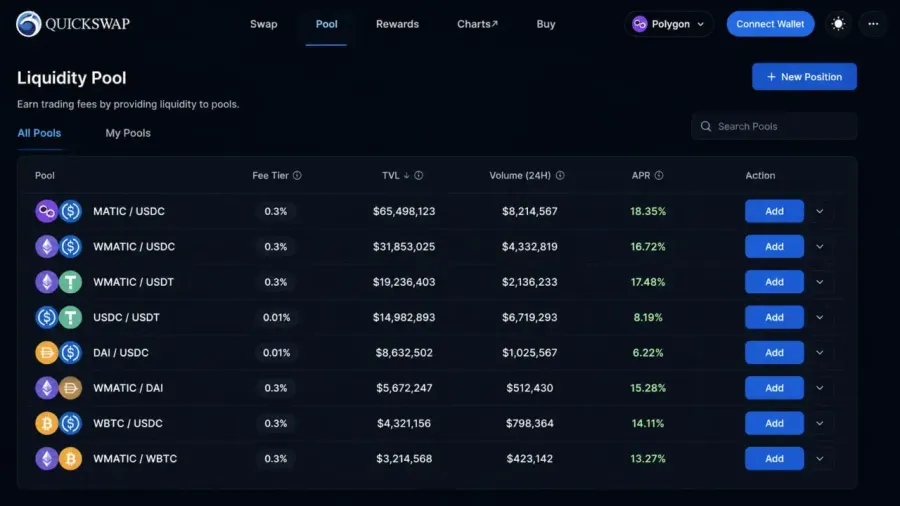Click the search magnifier icon

[706, 126]
